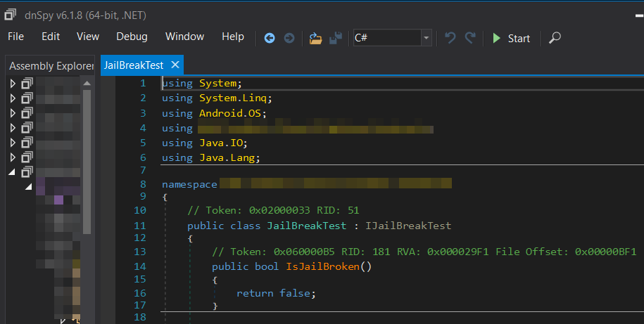Collapse the expanded seventh assembly node
This screenshot has width=644, height=324.
tap(13, 172)
